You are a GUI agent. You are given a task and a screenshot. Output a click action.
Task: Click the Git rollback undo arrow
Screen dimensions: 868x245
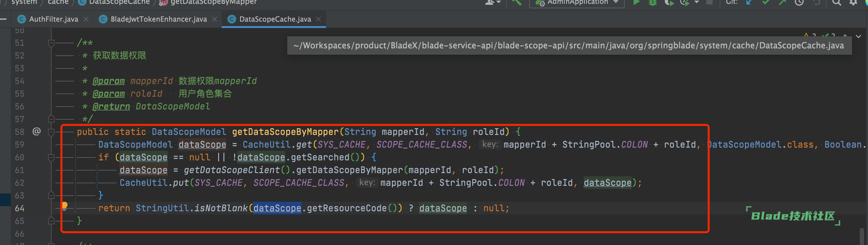[816, 2]
